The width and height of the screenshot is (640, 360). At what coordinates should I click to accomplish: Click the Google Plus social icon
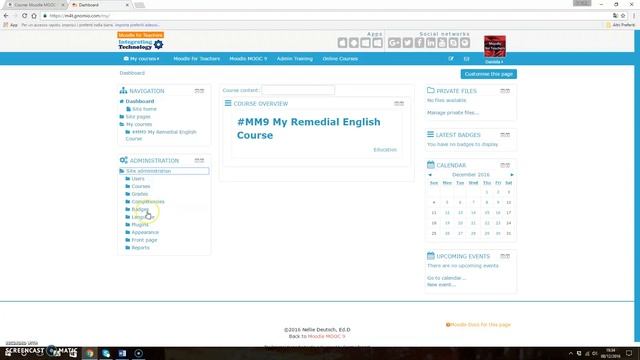coord(394,43)
